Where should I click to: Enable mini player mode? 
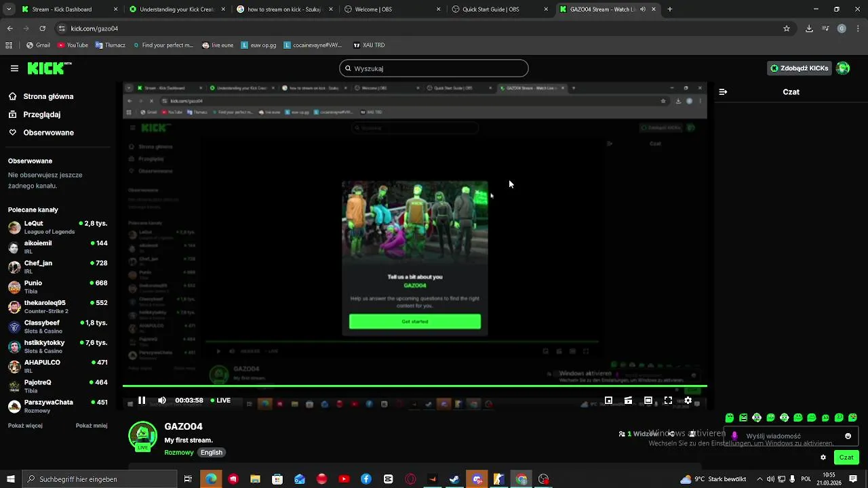point(608,401)
